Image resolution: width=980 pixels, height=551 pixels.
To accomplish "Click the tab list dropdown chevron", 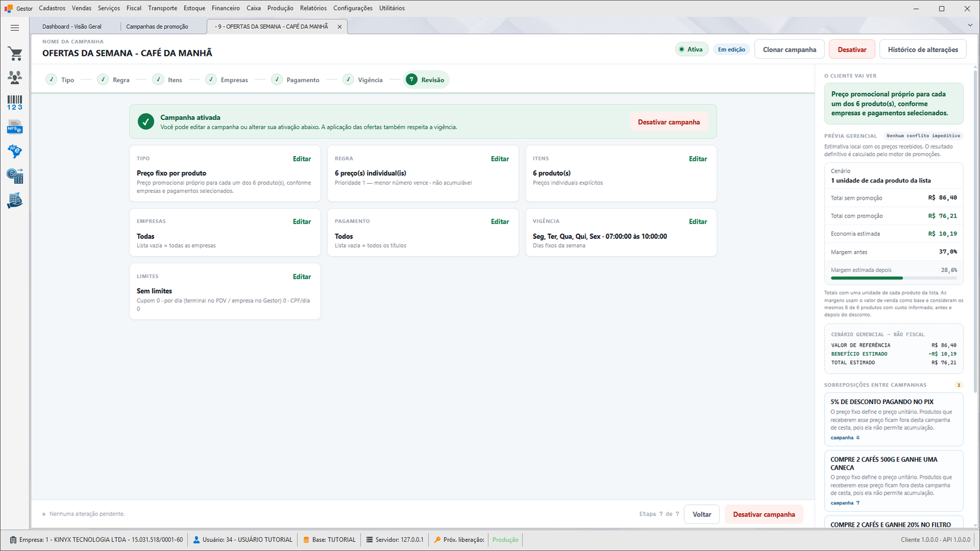I will coord(970,25).
